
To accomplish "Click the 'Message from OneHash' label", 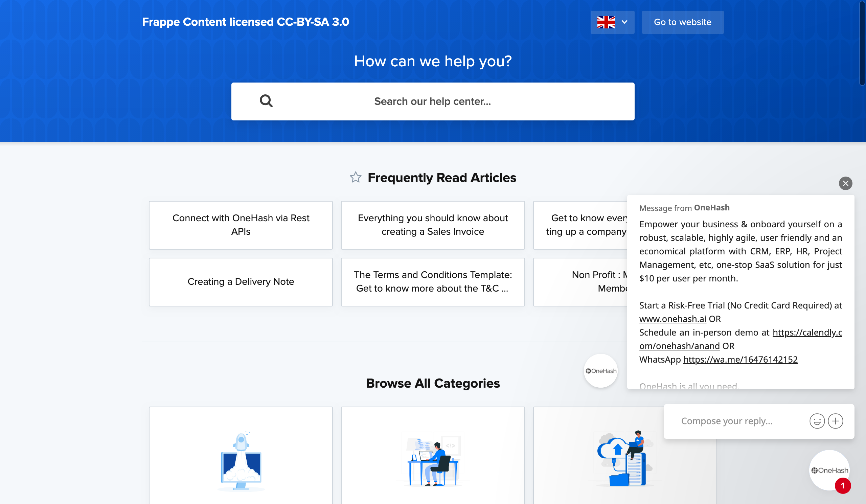I will 684,208.
